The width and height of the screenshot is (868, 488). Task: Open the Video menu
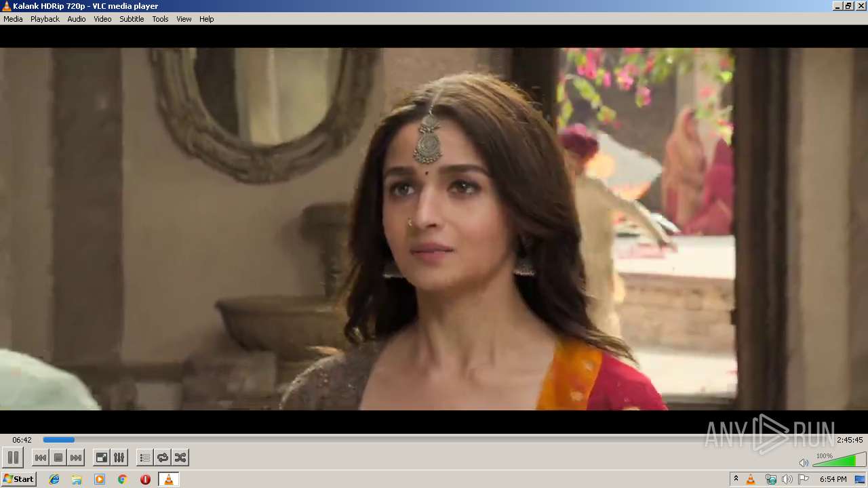click(x=102, y=19)
